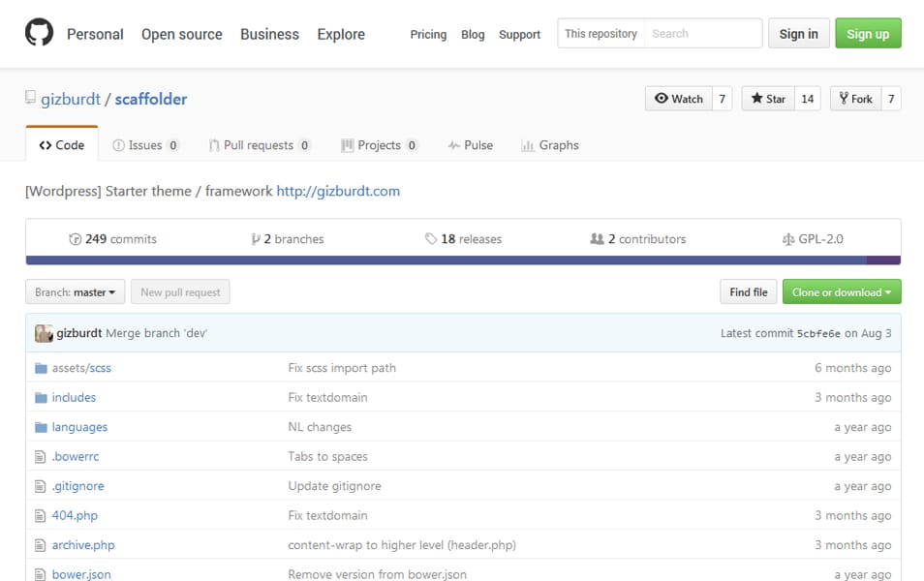This screenshot has width=924, height=581.
Task: Focus the Search input field
Action: (703, 34)
